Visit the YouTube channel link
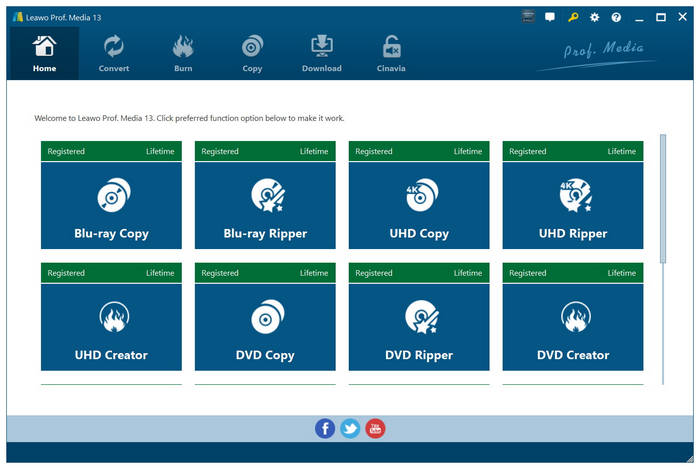Screen dimensions: 700x469 tap(375, 428)
